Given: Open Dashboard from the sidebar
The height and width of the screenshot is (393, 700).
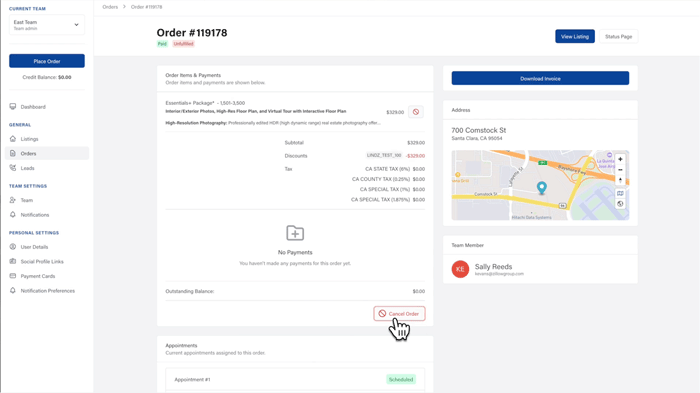Looking at the screenshot, I should 33,107.
